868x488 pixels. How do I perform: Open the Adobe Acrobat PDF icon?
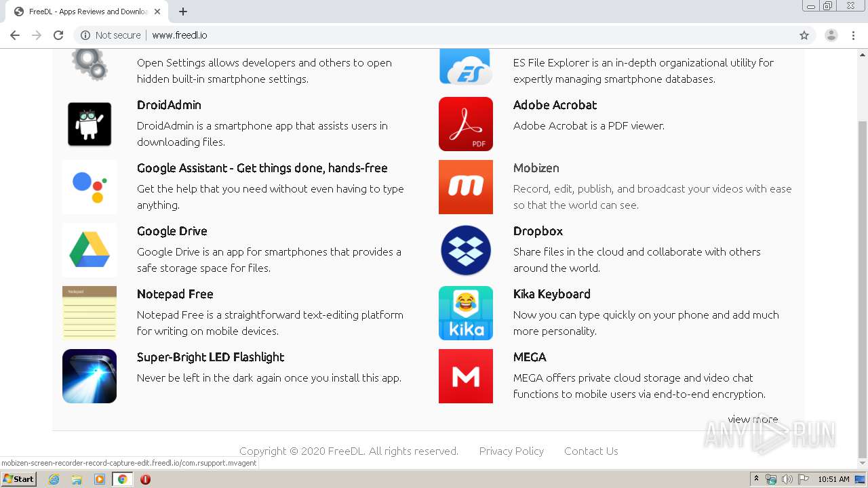click(466, 124)
